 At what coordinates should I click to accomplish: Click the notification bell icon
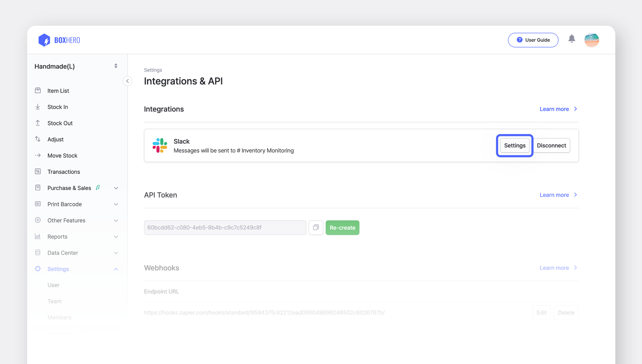tap(572, 38)
